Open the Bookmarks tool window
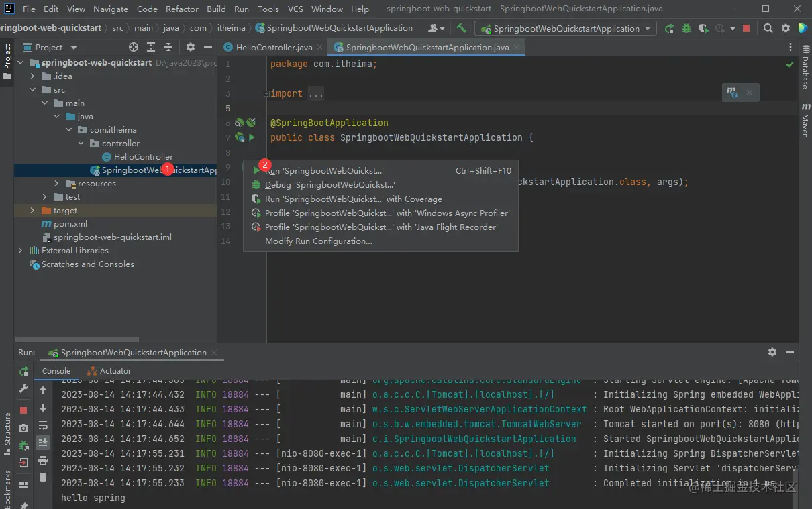The width and height of the screenshot is (812, 509). point(7,490)
